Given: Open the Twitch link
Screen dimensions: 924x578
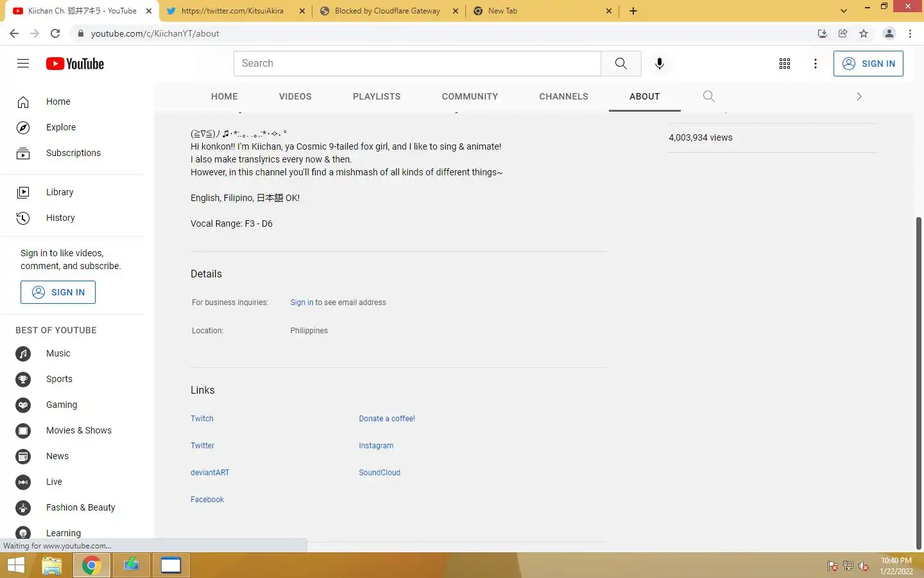Looking at the screenshot, I should pos(202,419).
